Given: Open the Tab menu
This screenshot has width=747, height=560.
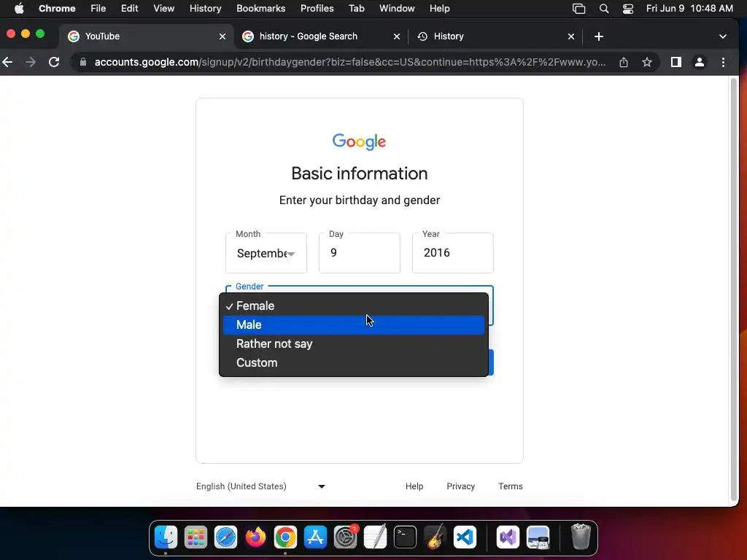Looking at the screenshot, I should point(356,8).
